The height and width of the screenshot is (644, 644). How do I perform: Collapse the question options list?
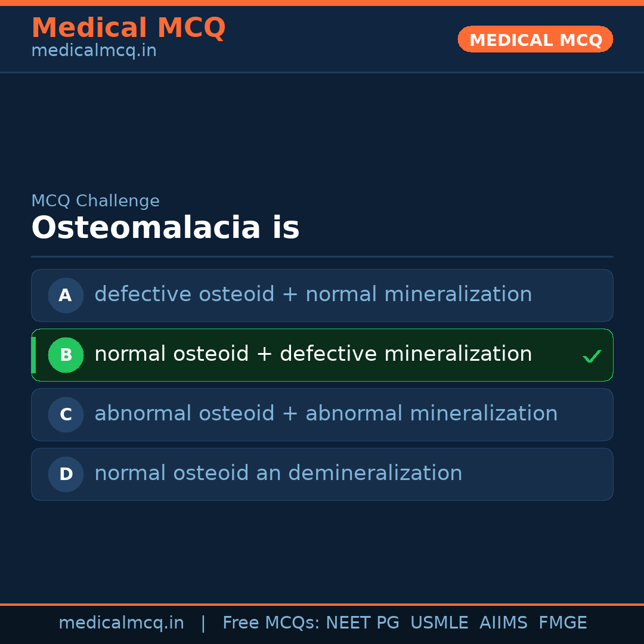click(322, 385)
